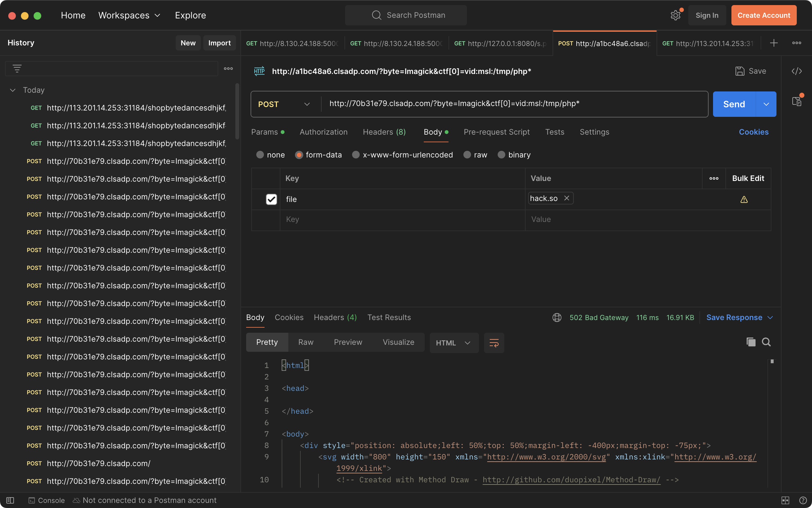Open response Headers (4) tab

point(335,317)
